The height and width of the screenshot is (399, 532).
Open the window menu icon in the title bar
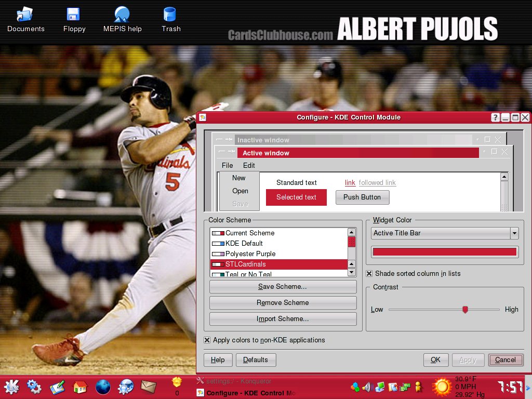point(203,117)
